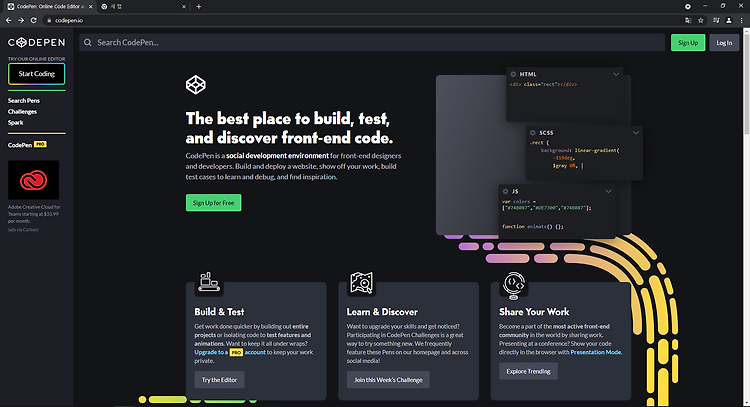Click the Share Your Work heading
The width and height of the screenshot is (750, 407).
click(x=534, y=312)
